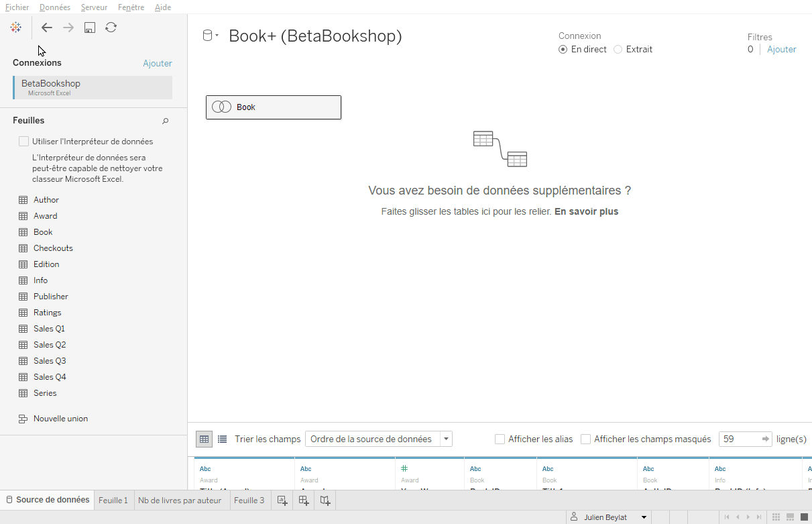The height and width of the screenshot is (524, 812).
Task: Click the Book table on the canvas
Action: 274,107
